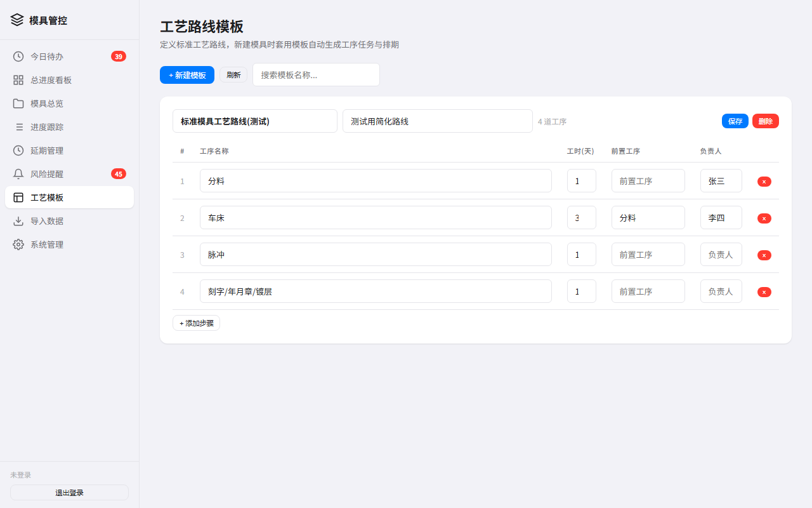Click 前置工序 field showing 分料 in 车床 row
This screenshot has width=812, height=508.
coord(648,218)
